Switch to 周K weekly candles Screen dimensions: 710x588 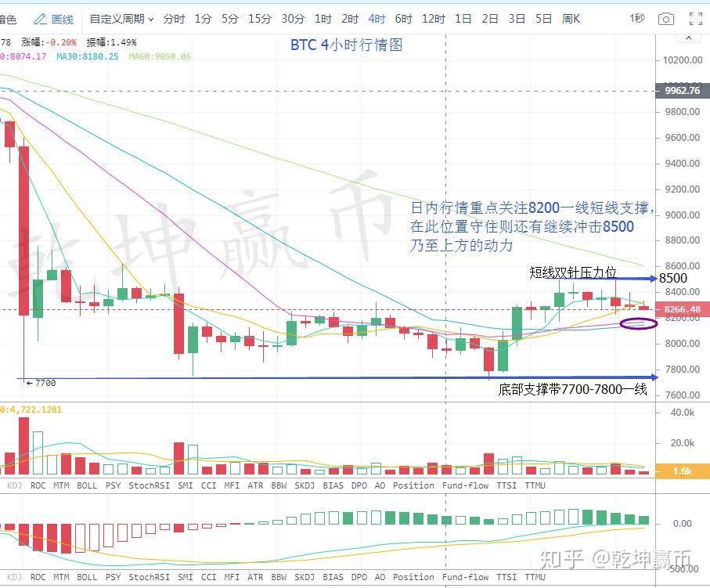571,19
